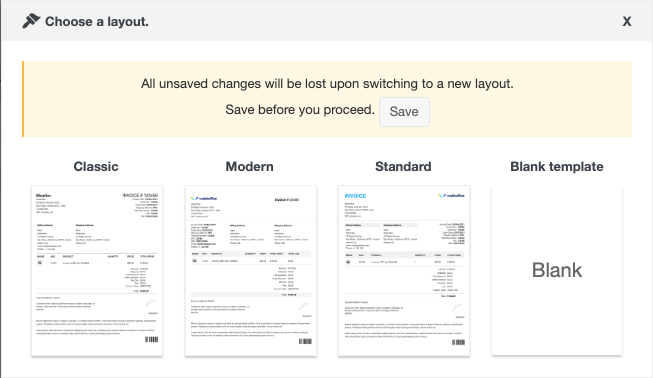The image size is (653, 378).
Task: Click the company logo in Standard preview
Action: pyautogui.click(x=451, y=195)
